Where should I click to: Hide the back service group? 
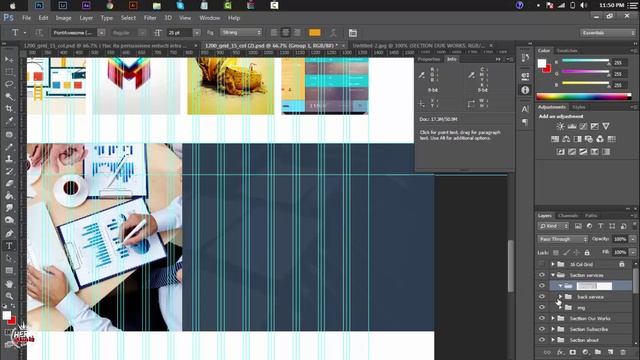542,297
